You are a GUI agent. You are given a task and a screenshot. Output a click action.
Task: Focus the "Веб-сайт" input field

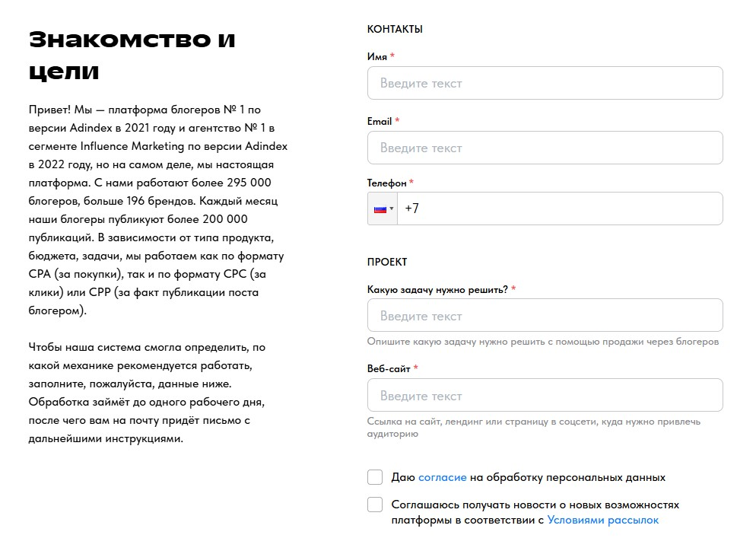coord(545,396)
